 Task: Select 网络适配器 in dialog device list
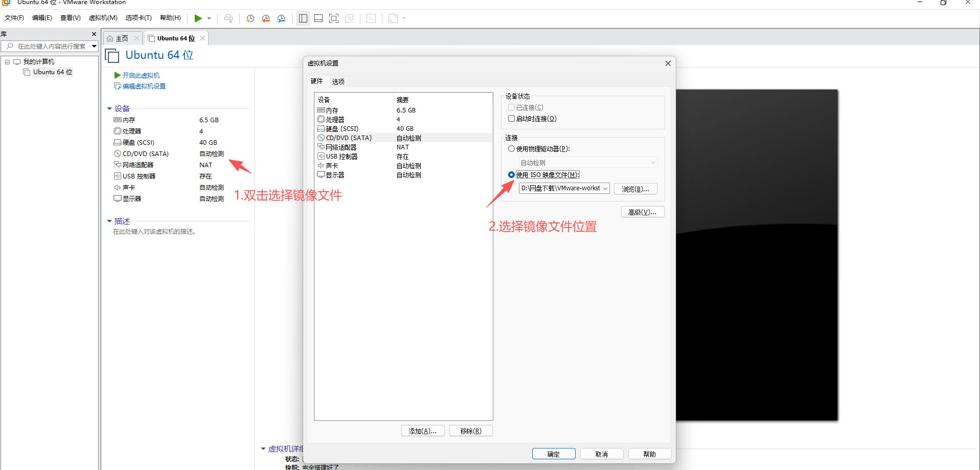pyautogui.click(x=403, y=147)
